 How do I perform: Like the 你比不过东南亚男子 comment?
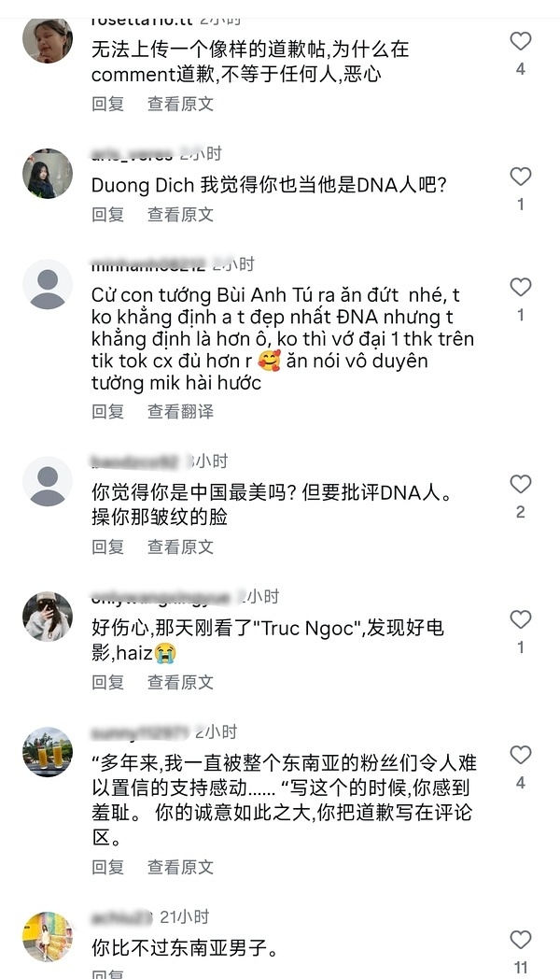tap(520, 941)
